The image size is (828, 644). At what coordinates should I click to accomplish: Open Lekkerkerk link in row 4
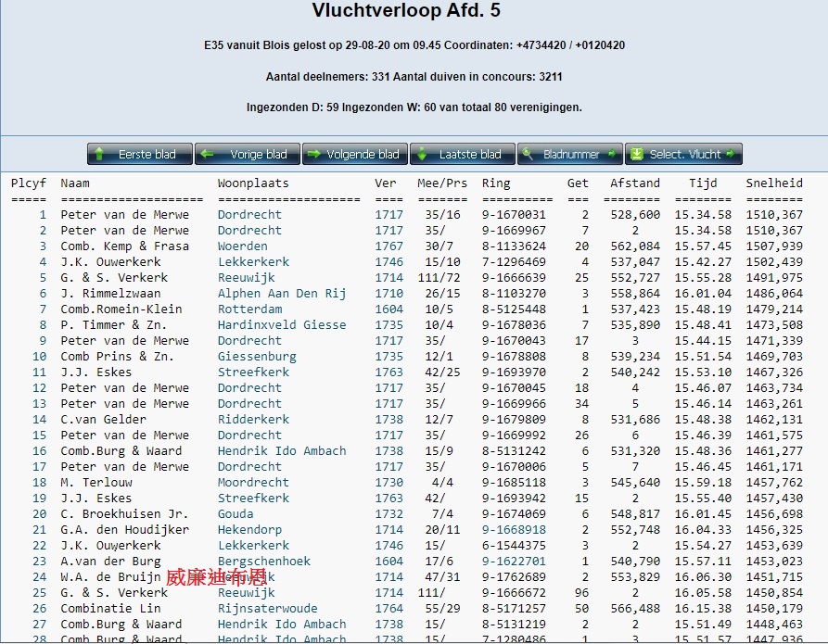pos(253,262)
